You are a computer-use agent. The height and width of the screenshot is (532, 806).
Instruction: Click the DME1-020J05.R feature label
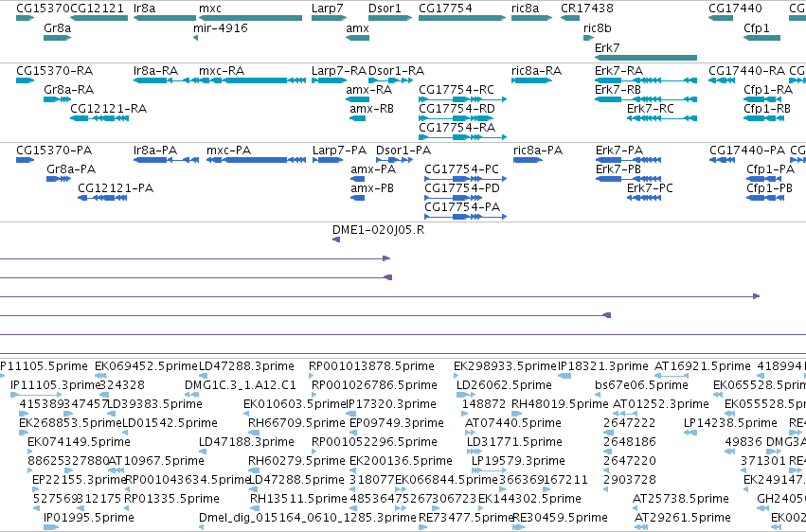point(378,230)
